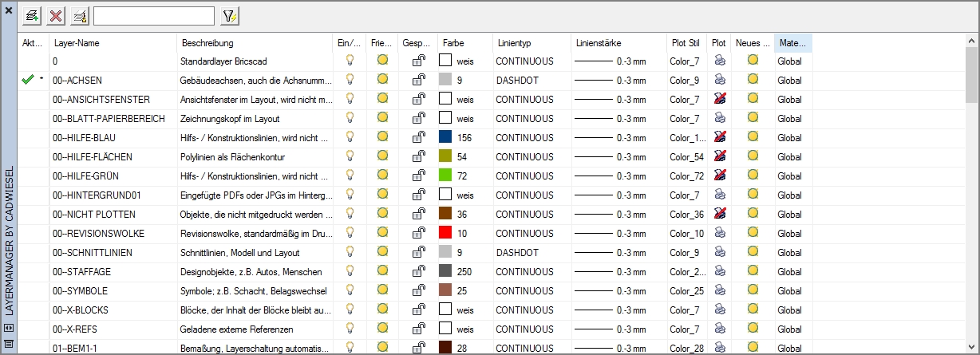Click the new layer toolbar icon

point(33,15)
